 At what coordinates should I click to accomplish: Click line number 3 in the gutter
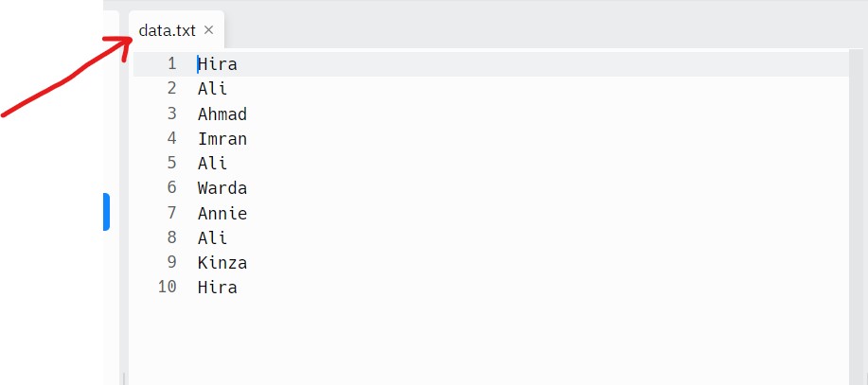click(x=171, y=114)
